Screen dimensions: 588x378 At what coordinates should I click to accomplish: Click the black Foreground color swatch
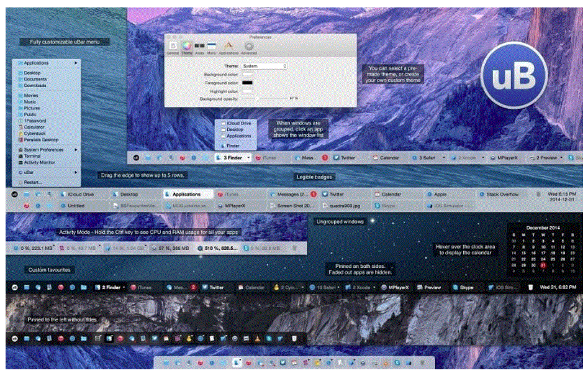pos(247,83)
